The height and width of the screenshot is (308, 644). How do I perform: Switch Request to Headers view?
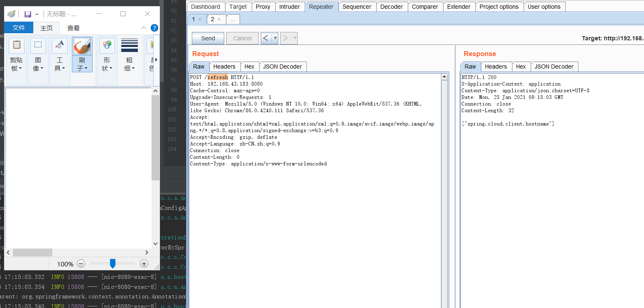coord(224,67)
